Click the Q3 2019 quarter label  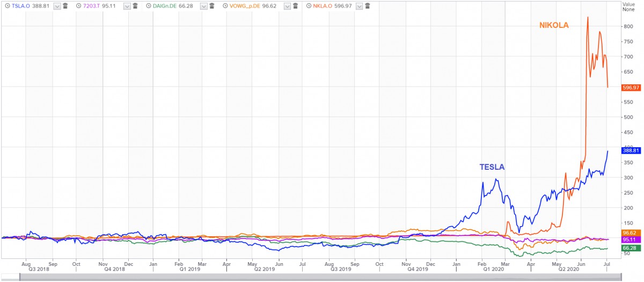coord(341,269)
